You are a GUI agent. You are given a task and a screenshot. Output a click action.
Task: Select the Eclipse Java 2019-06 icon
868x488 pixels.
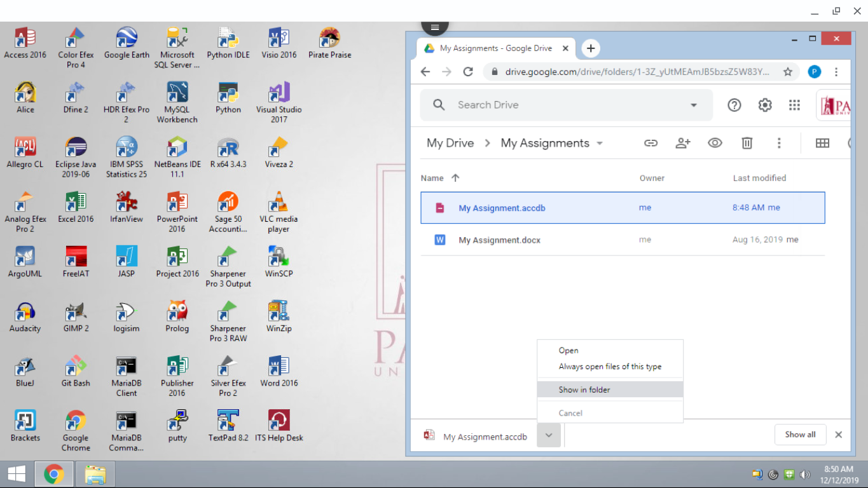click(x=76, y=156)
